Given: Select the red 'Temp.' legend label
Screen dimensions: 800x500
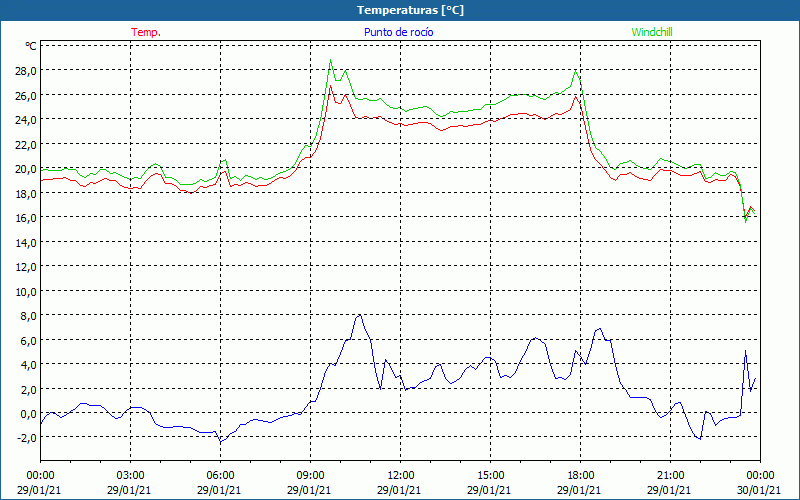Looking at the screenshot, I should pos(146,32).
